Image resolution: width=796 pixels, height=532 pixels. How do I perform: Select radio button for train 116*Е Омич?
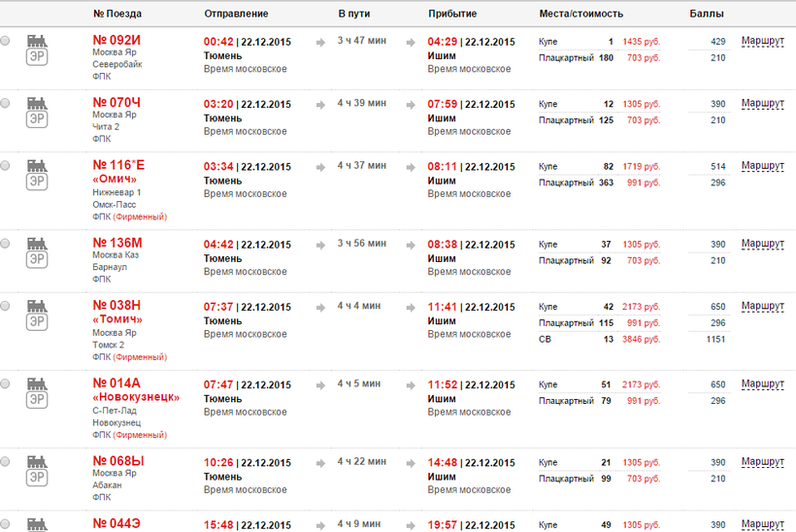pos(6,165)
